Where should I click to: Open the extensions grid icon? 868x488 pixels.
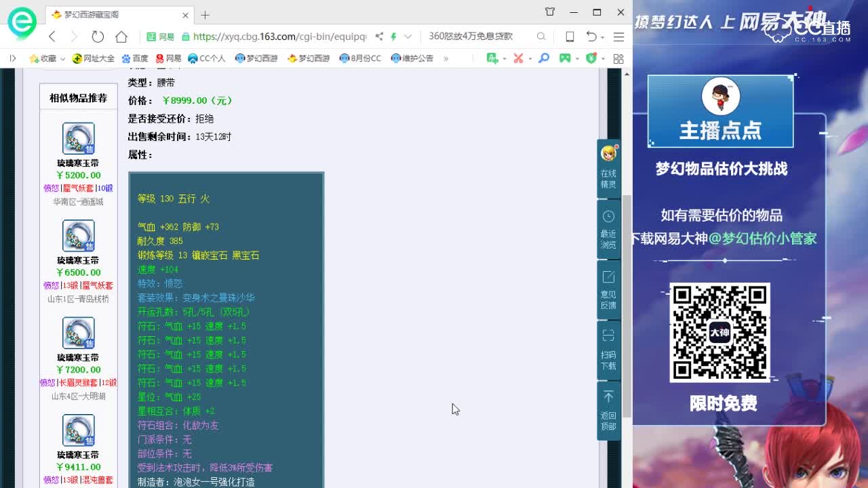coord(618,58)
